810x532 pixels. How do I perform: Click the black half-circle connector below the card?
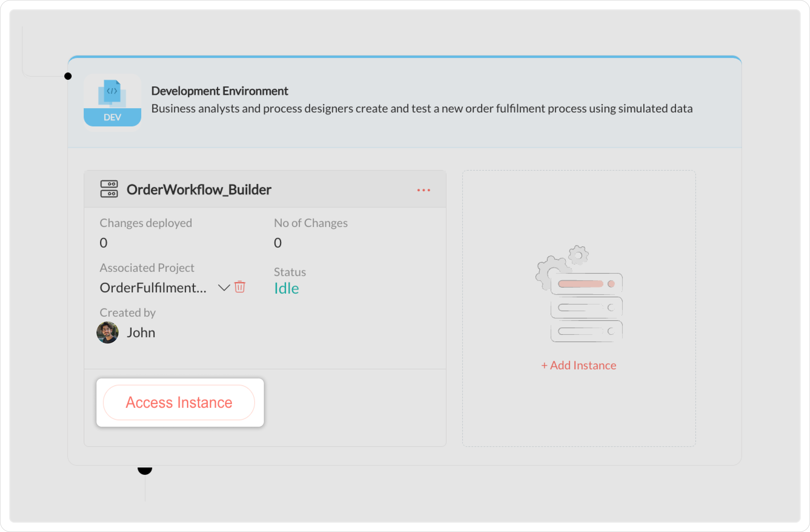coord(145,470)
